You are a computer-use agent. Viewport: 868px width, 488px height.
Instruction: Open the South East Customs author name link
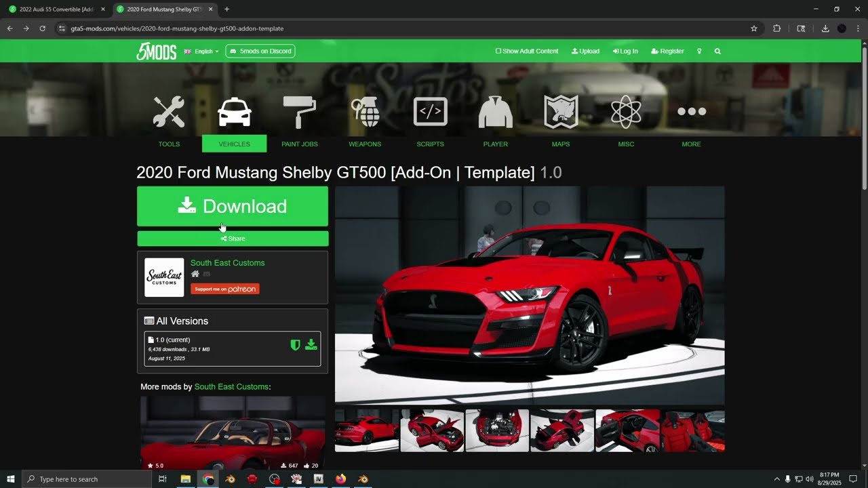pos(228,263)
